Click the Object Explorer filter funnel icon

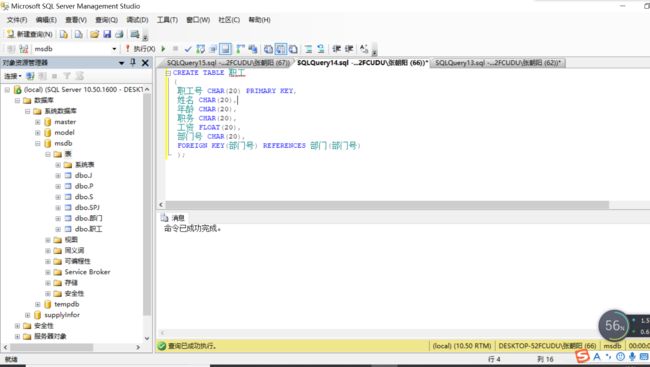[67, 76]
